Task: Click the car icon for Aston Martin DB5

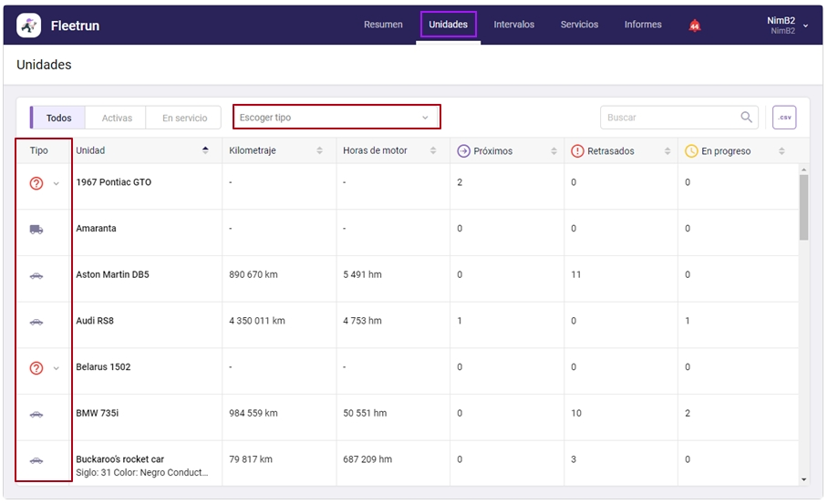Action: point(36,275)
